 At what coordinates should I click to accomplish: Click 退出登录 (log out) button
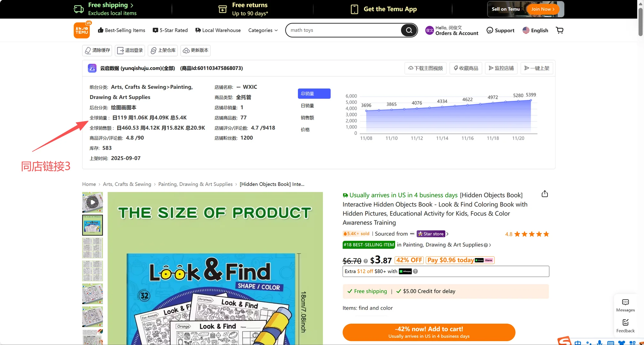point(130,50)
